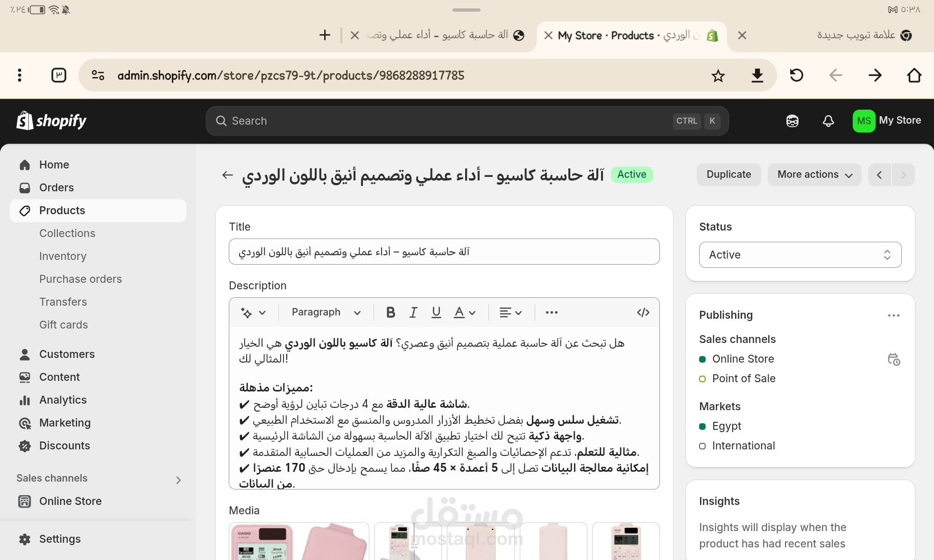Open the text color picker

coord(465,313)
